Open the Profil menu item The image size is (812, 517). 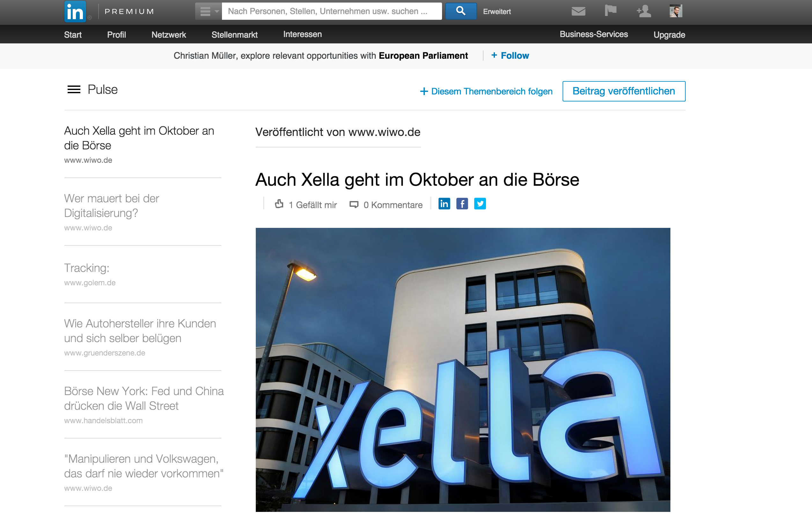pos(116,35)
